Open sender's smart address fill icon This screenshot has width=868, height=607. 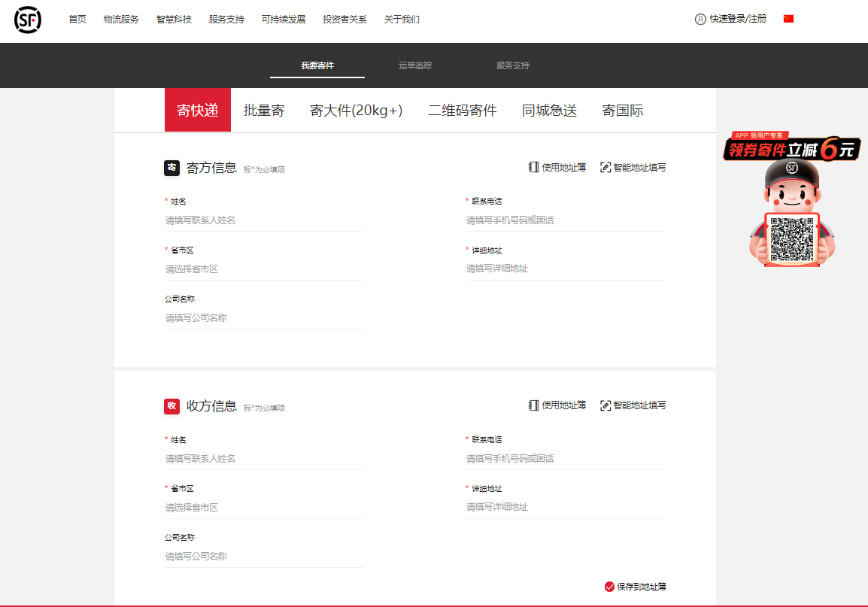[605, 168]
